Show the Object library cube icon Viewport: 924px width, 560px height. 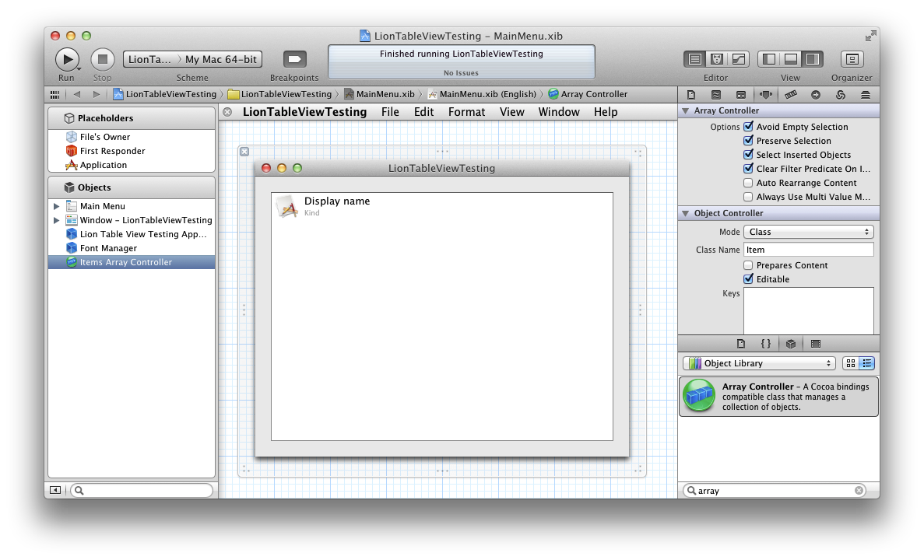pyautogui.click(x=791, y=344)
